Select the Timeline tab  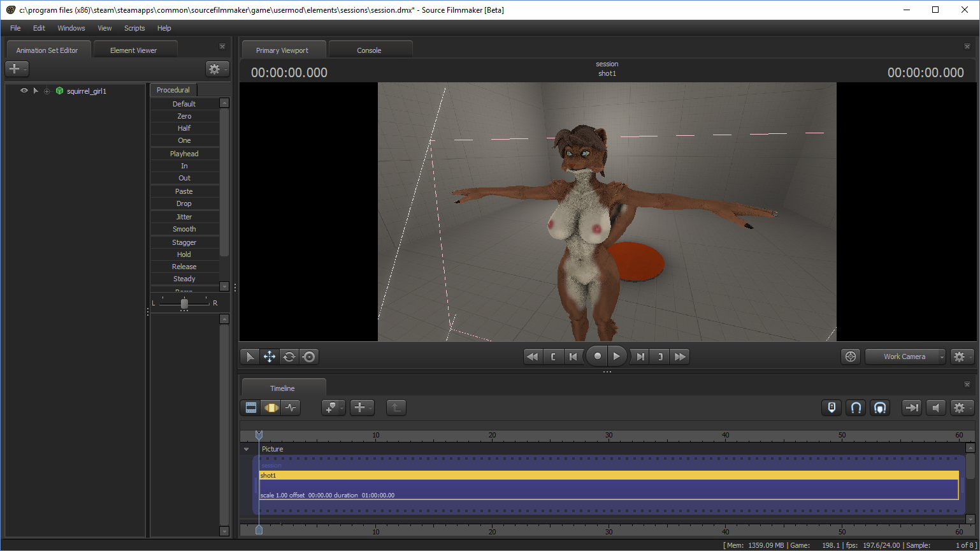click(282, 388)
